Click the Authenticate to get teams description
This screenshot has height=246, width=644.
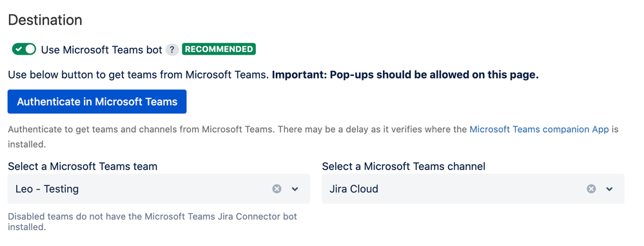click(x=313, y=137)
